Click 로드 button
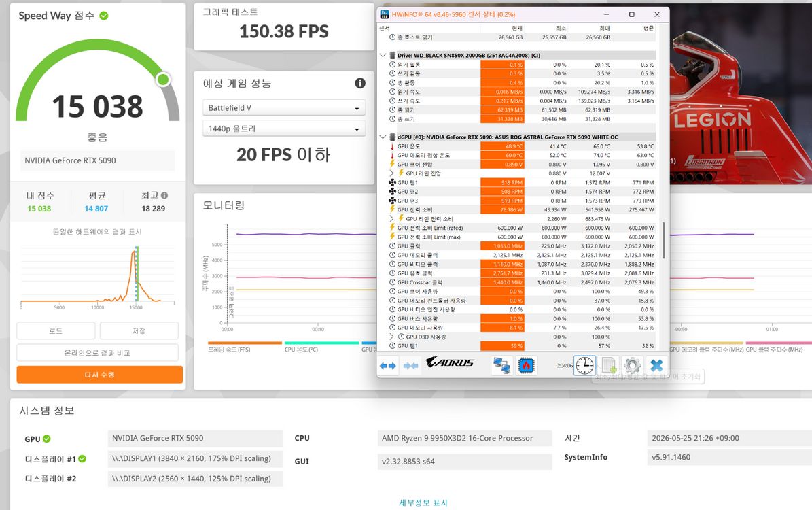 56,330
